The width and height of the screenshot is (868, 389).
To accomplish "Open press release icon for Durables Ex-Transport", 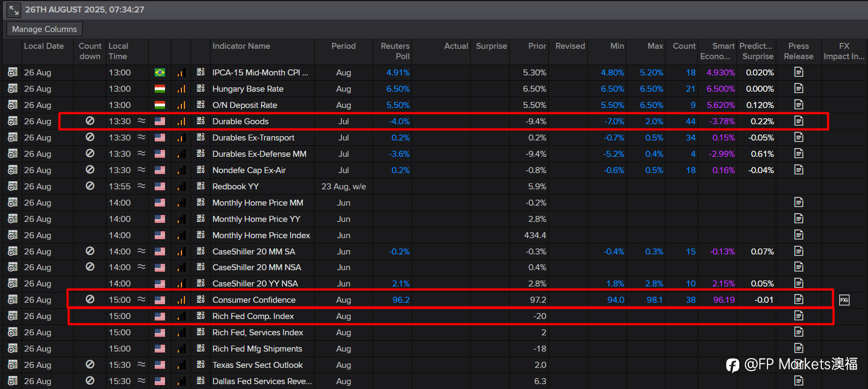I will 799,137.
